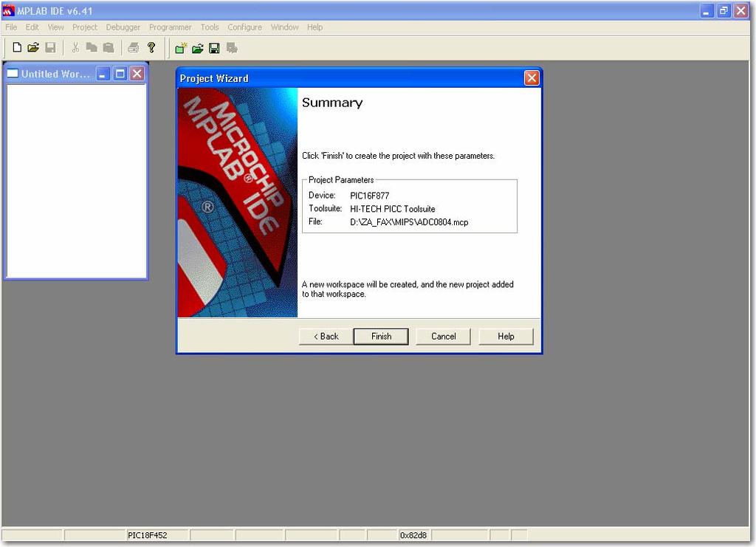Click the Untitled Workspace window icon

pyautogui.click(x=13, y=73)
